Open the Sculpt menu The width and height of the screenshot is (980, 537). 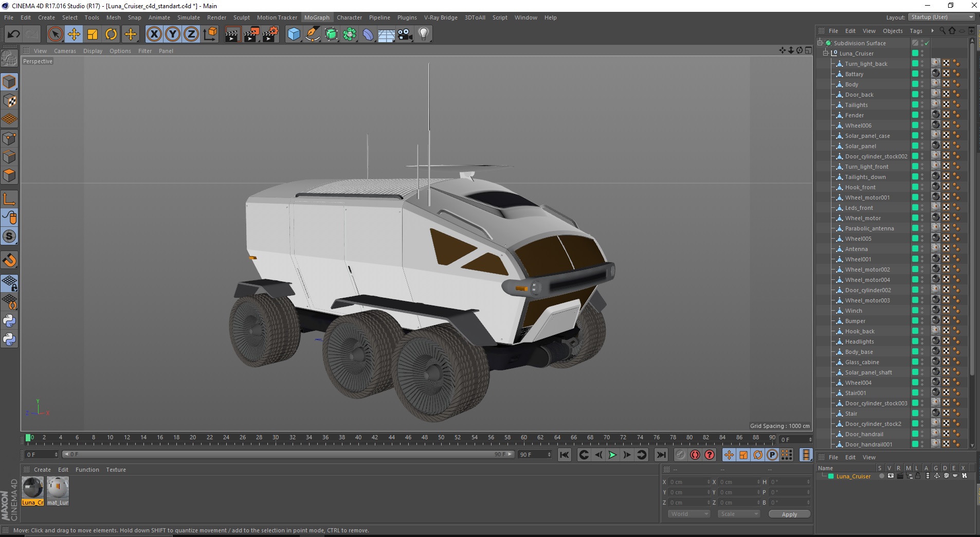pyautogui.click(x=241, y=17)
